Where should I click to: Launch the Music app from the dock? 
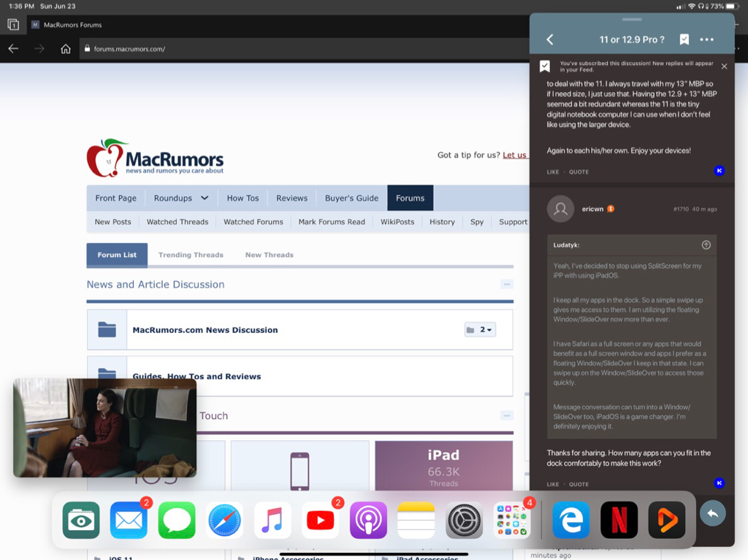272,520
